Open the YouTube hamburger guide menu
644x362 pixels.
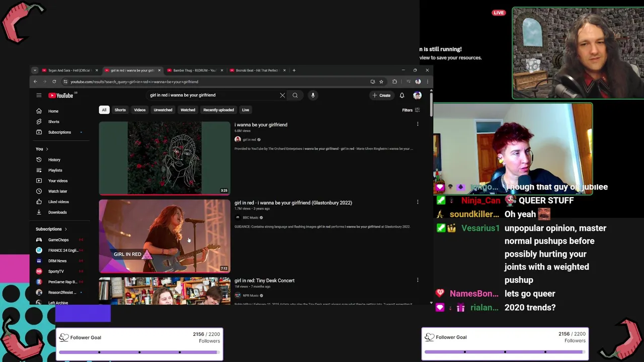click(x=39, y=95)
